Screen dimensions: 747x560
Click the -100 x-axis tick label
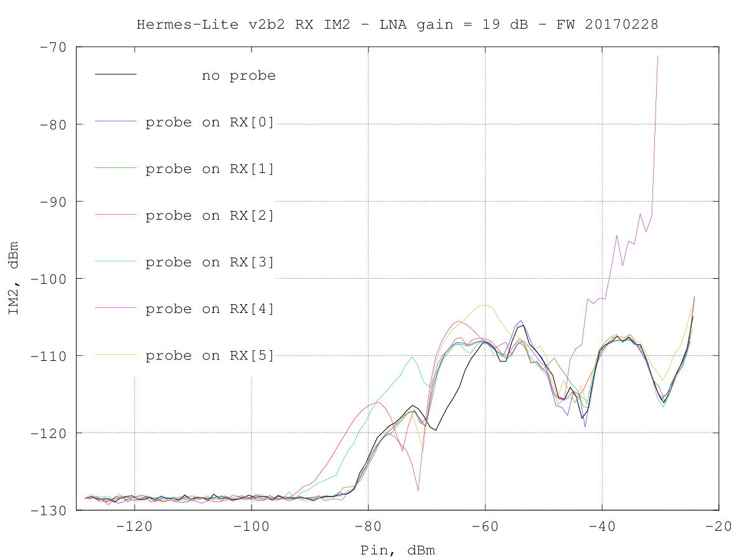tap(251, 526)
